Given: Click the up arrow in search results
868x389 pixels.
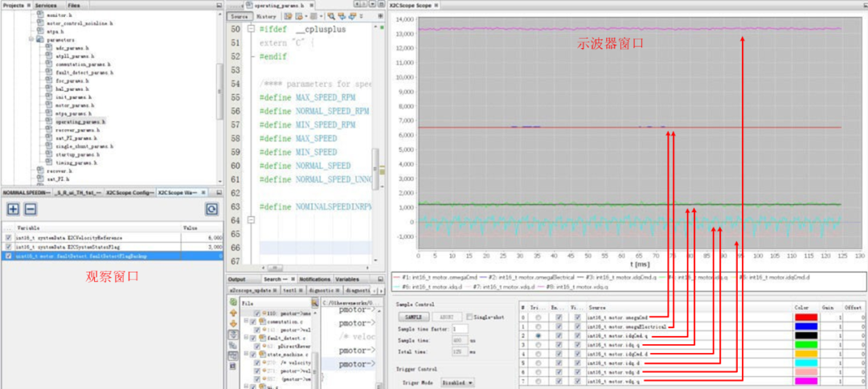Looking at the screenshot, I should (235, 311).
